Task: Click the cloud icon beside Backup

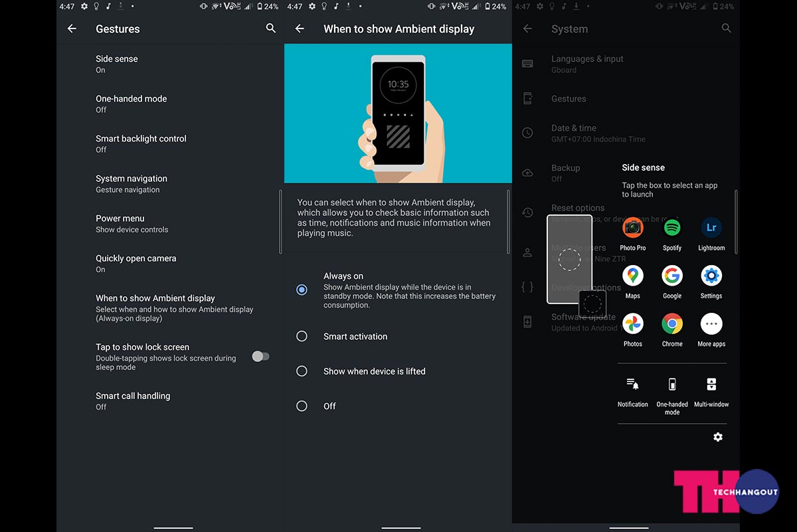Action: point(527,173)
